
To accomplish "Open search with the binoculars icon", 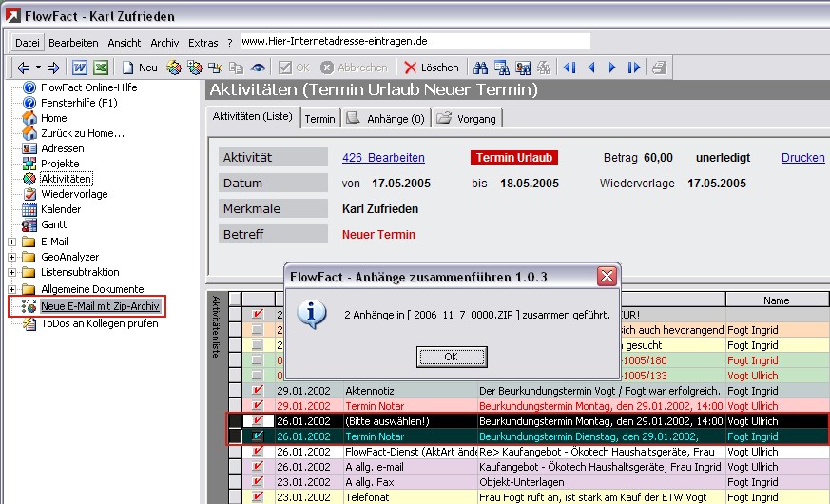I will coord(481,68).
